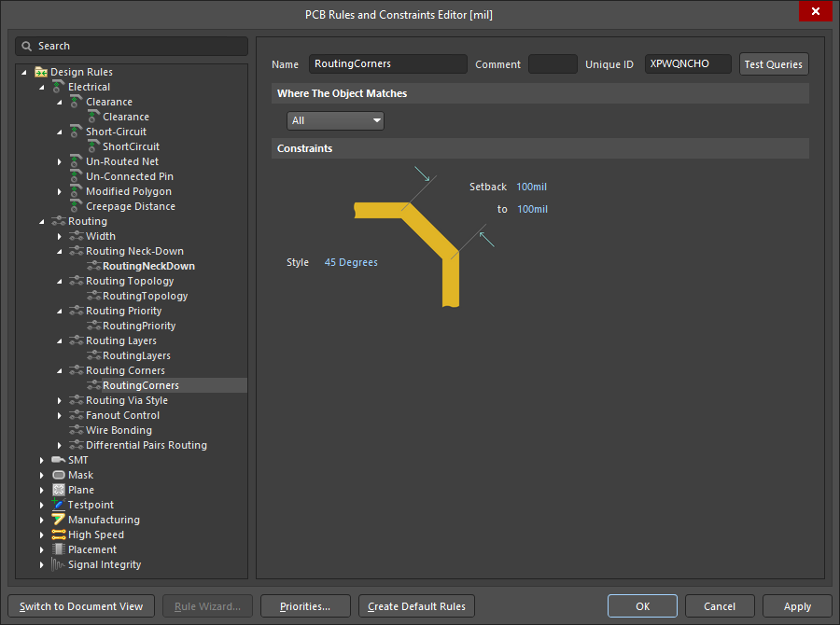The height and width of the screenshot is (625, 840).
Task: Click the Unique ID field
Action: (688, 63)
